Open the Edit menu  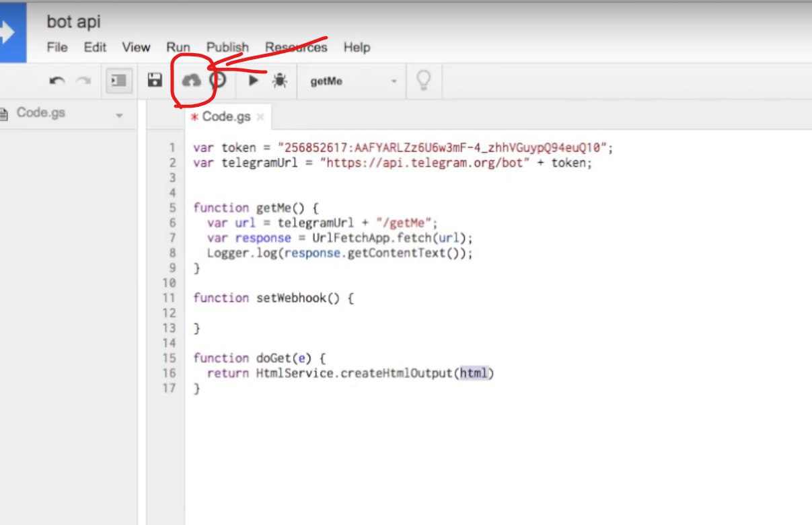pyautogui.click(x=95, y=47)
